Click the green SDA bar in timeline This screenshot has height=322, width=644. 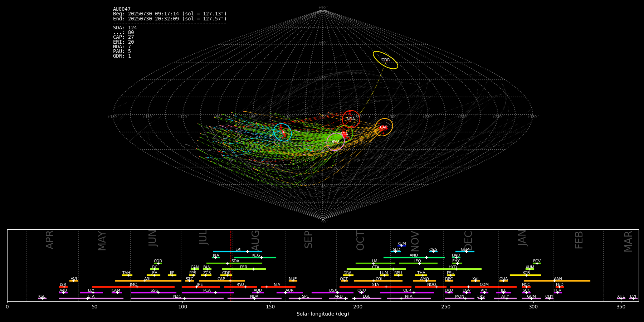[234, 263]
